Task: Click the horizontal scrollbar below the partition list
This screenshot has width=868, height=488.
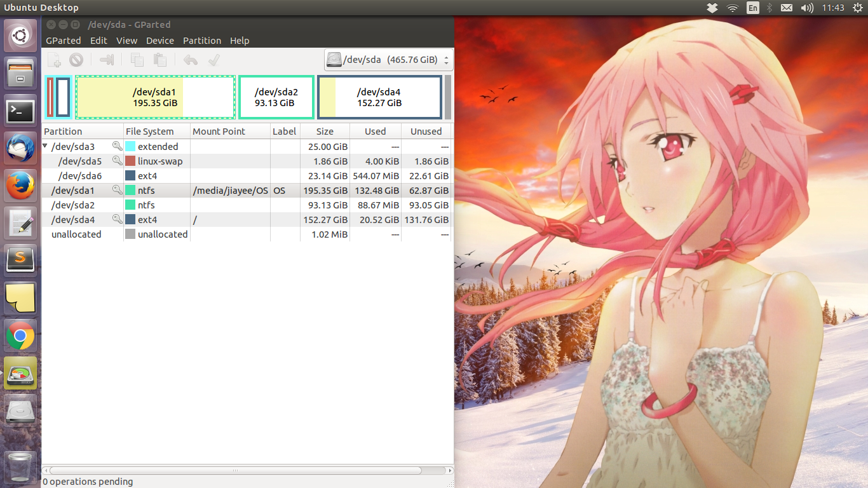Action: pyautogui.click(x=235, y=471)
